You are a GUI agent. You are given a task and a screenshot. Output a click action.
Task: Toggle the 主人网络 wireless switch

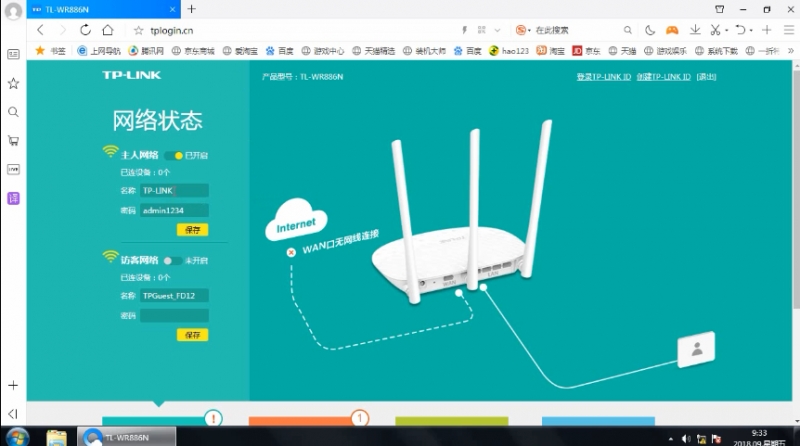click(x=173, y=155)
